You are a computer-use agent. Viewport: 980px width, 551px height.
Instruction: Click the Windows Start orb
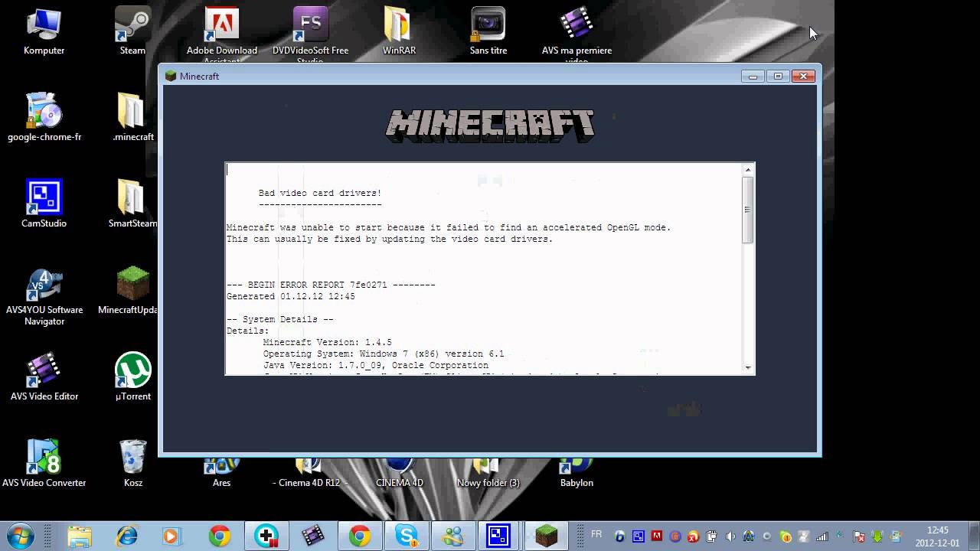(20, 536)
